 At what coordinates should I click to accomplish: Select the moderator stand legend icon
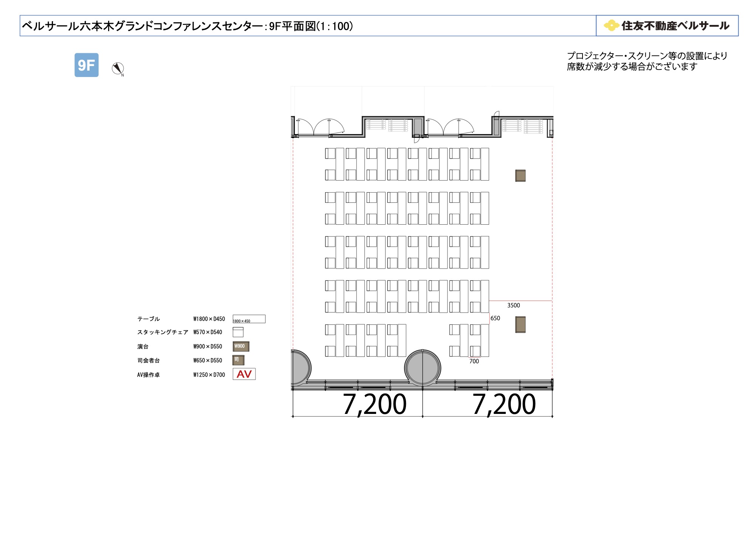pyautogui.click(x=239, y=360)
